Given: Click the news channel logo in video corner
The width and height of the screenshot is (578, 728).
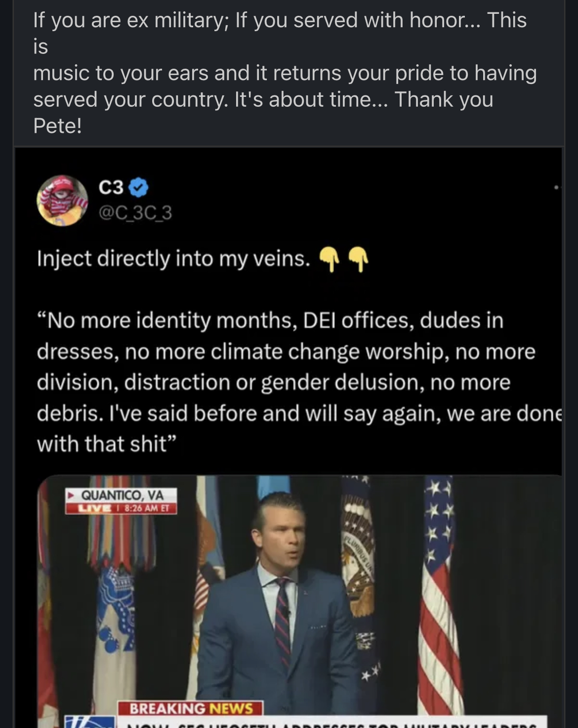Looking at the screenshot, I should point(89,722).
